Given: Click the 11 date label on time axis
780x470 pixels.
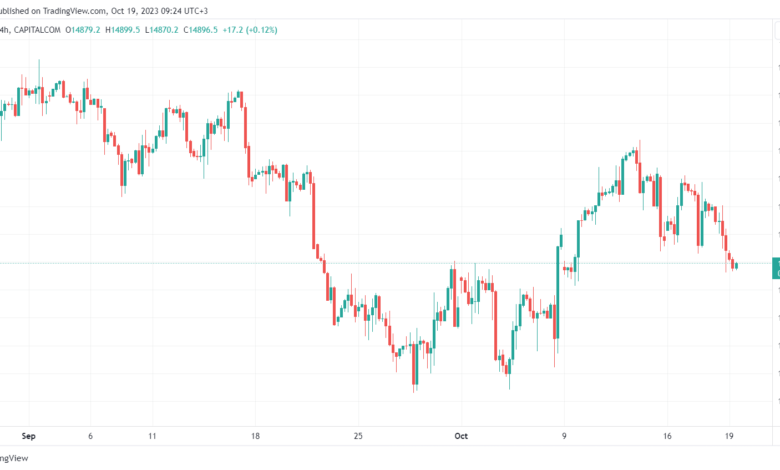Looking at the screenshot, I should point(152,436).
